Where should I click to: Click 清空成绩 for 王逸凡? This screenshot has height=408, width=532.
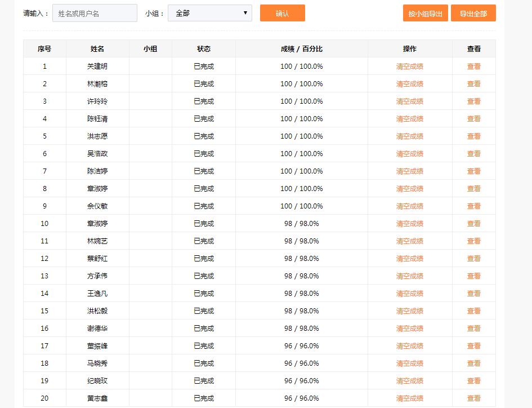[409, 294]
